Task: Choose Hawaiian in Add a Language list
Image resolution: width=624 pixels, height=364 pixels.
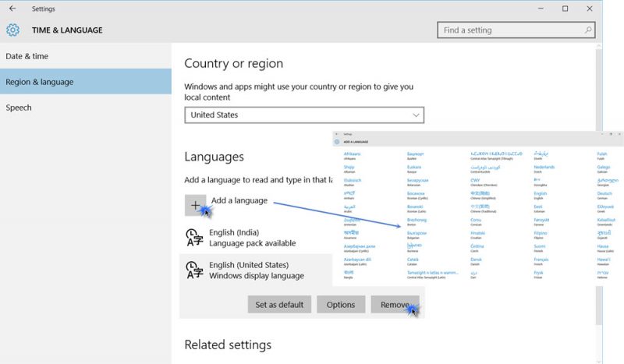Action: [x=604, y=261]
